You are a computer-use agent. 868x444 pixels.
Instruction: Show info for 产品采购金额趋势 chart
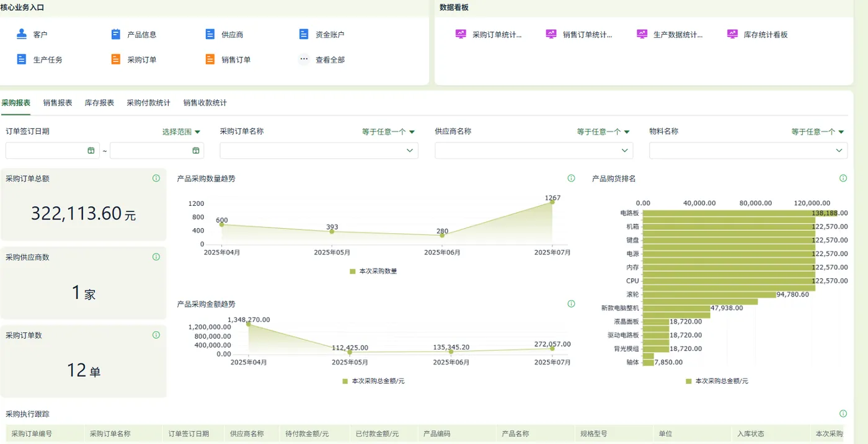coord(571,304)
